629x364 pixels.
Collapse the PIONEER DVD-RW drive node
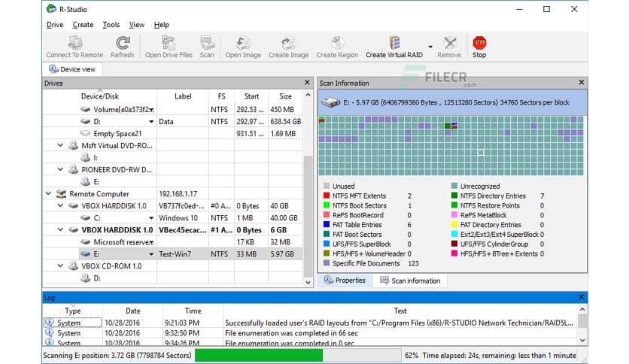tap(61, 169)
